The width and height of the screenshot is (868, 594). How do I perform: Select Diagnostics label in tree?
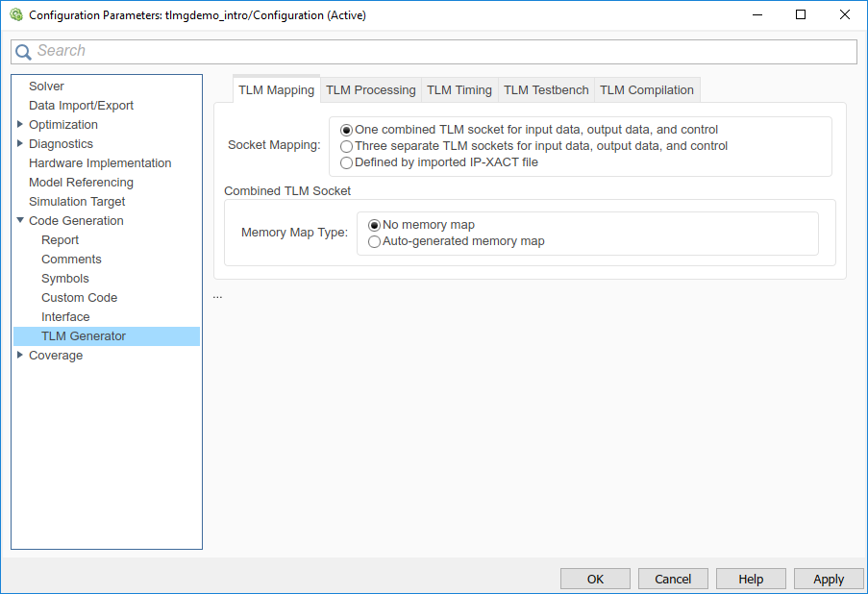[x=61, y=144]
